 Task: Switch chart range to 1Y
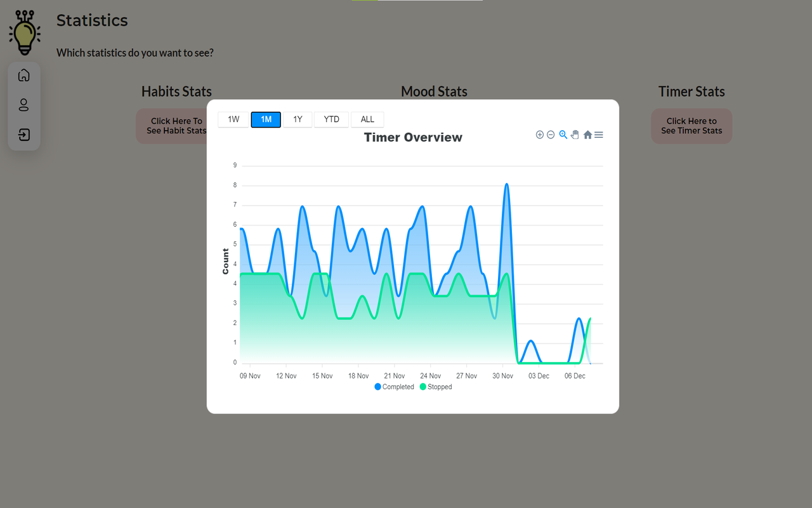click(298, 119)
